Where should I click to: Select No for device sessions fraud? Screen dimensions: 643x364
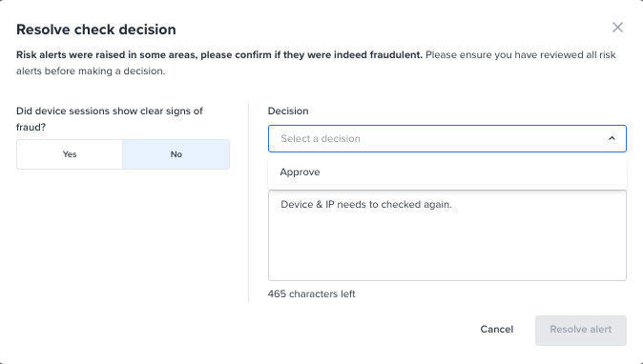pos(176,154)
